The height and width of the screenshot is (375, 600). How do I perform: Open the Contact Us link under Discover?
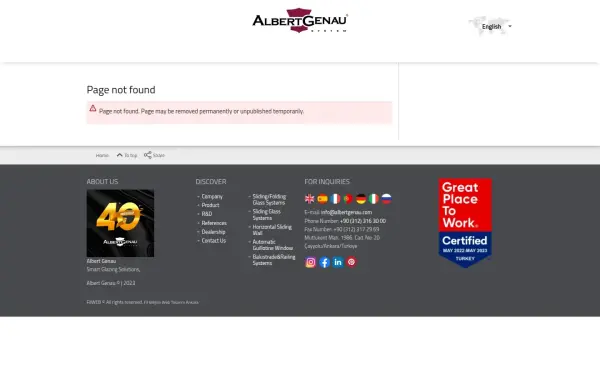click(x=214, y=241)
